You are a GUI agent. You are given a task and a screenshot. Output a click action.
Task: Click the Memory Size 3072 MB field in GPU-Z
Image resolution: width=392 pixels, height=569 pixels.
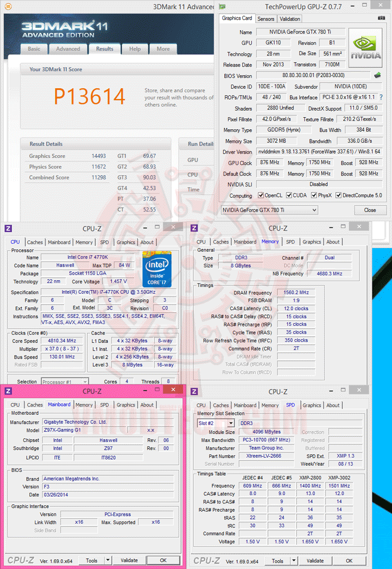[x=277, y=141]
